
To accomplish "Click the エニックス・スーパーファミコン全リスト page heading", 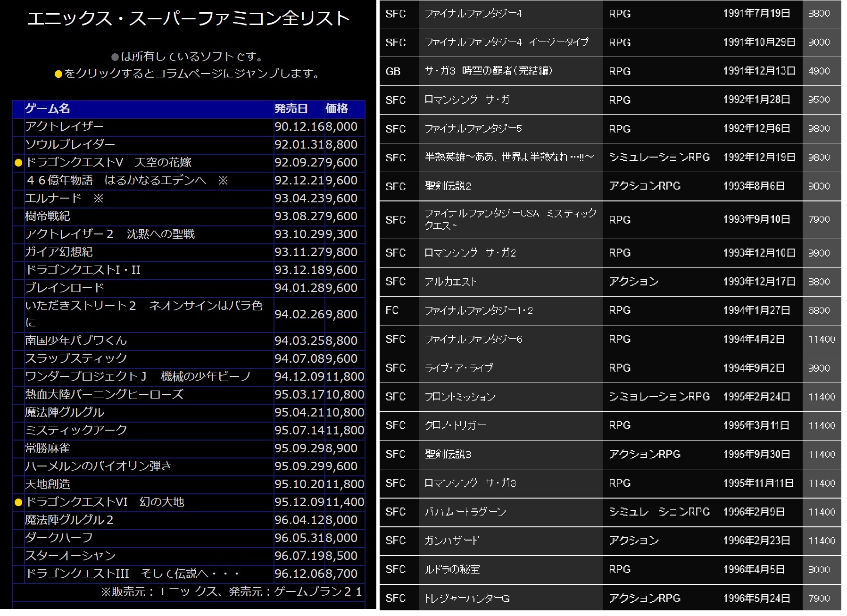I will 188,18.
